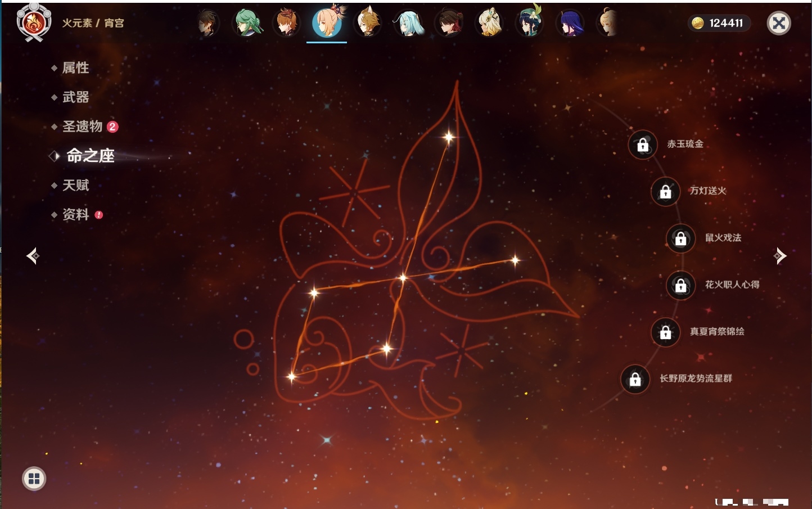
Task: Click the topmost star of the constellation
Action: [x=449, y=137]
